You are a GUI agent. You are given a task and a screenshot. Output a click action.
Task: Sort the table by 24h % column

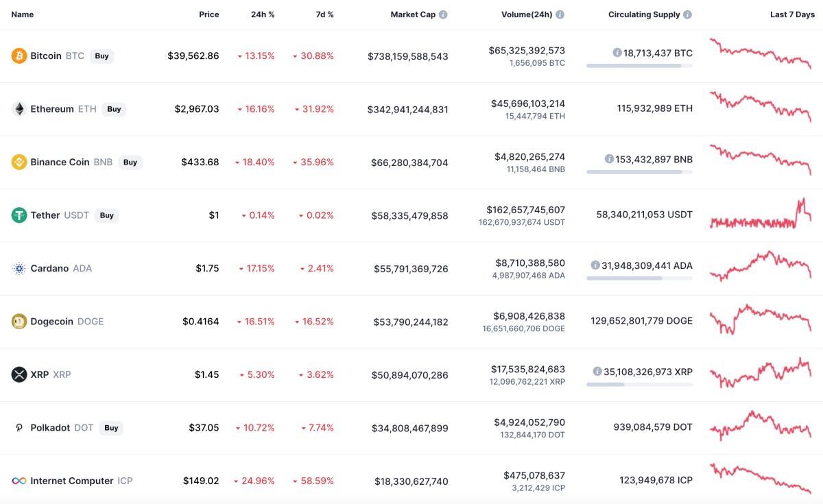pos(263,14)
